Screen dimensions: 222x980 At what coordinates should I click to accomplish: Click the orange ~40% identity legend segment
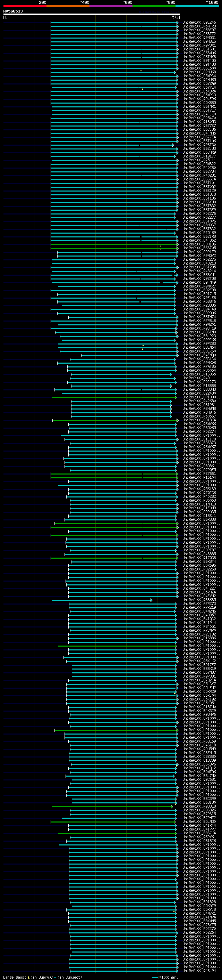coord(68,6)
